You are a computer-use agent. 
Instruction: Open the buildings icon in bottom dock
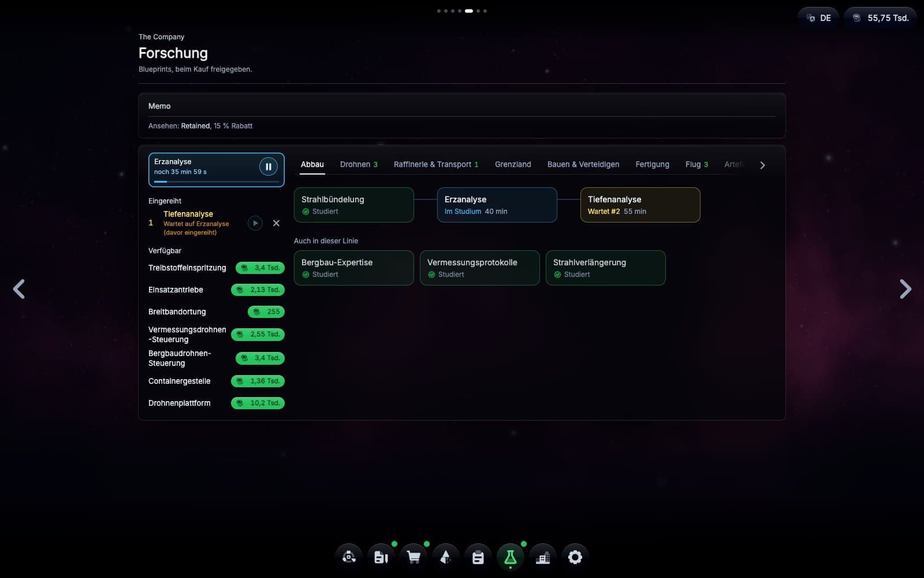(x=543, y=557)
